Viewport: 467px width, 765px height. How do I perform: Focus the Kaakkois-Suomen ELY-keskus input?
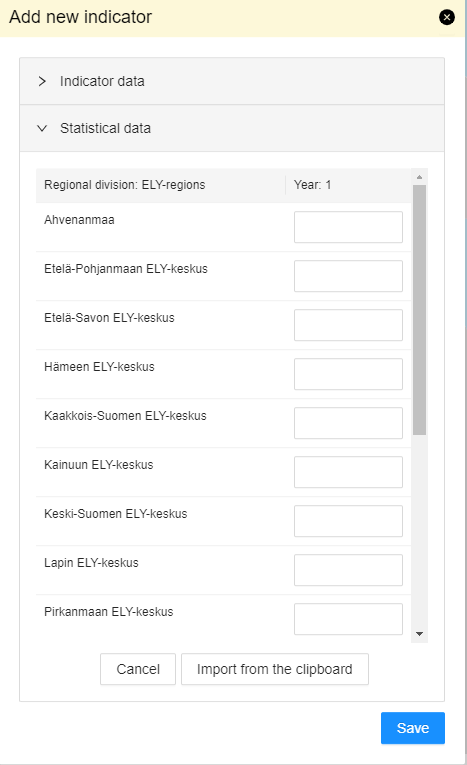(348, 423)
